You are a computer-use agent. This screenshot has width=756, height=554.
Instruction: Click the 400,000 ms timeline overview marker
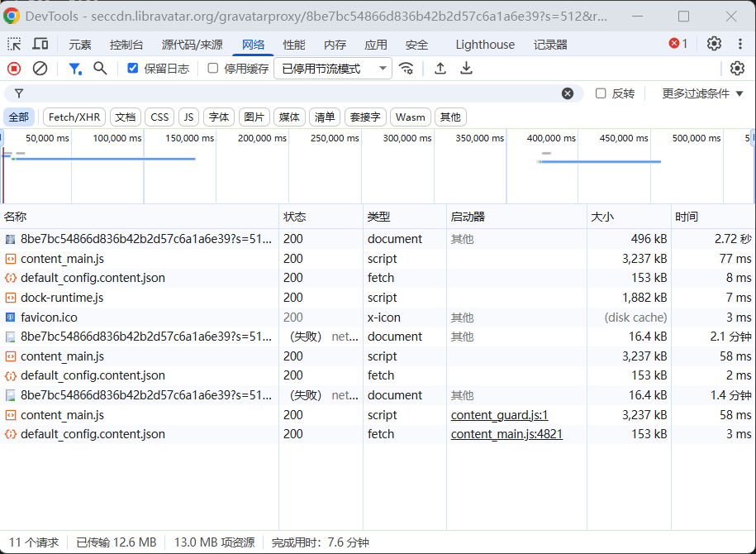(551, 139)
